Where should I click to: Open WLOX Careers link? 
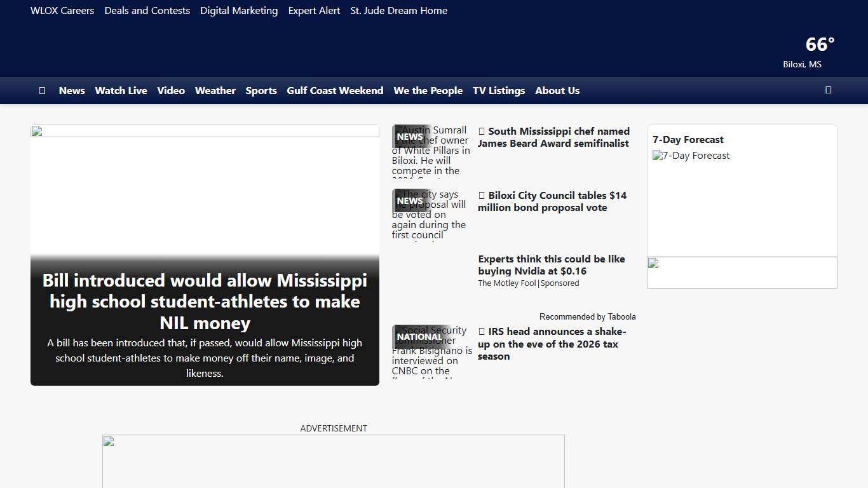point(62,11)
